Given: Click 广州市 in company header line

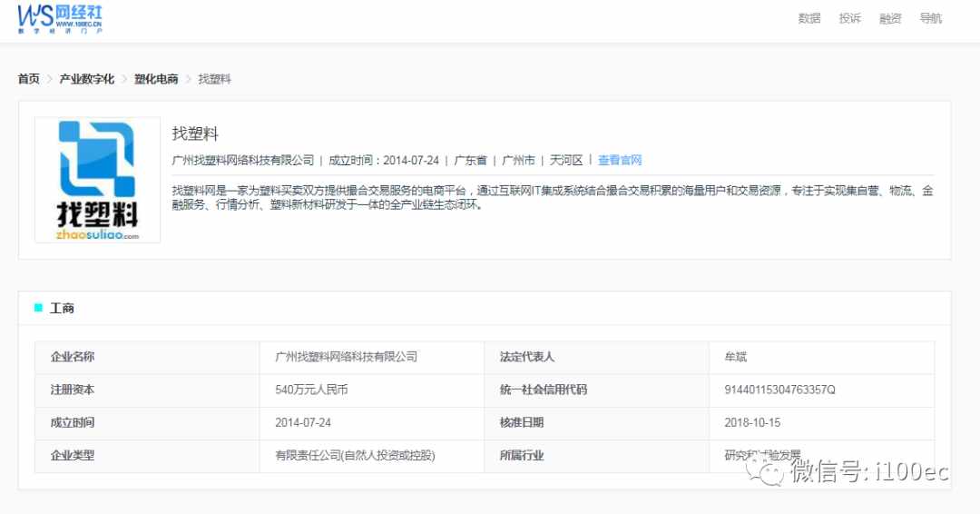Looking at the screenshot, I should pos(518,160).
